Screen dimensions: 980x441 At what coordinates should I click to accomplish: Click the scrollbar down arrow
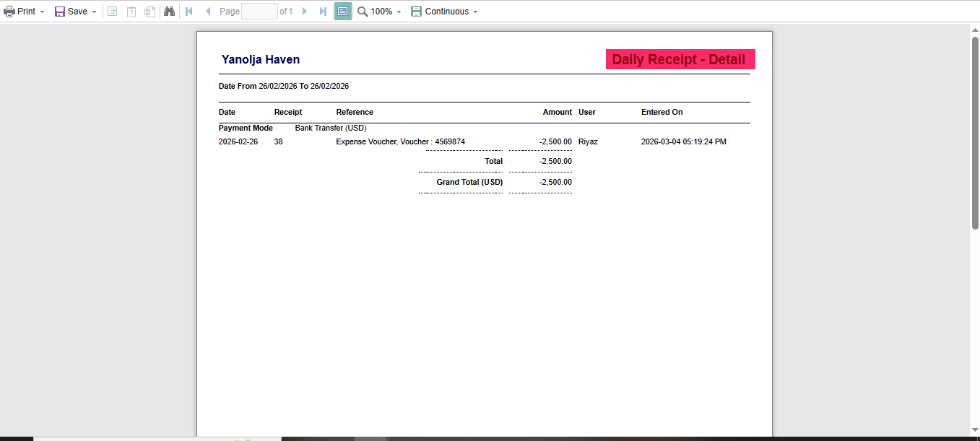[x=975, y=431]
